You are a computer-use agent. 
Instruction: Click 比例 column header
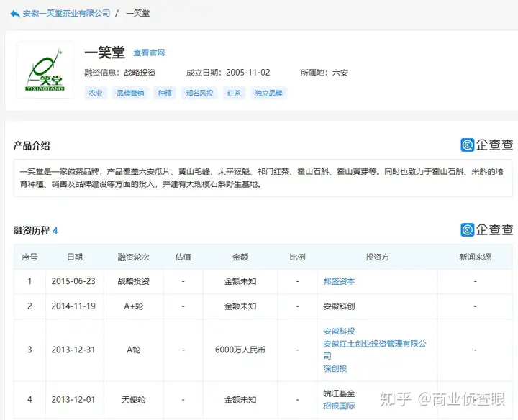[297, 257]
